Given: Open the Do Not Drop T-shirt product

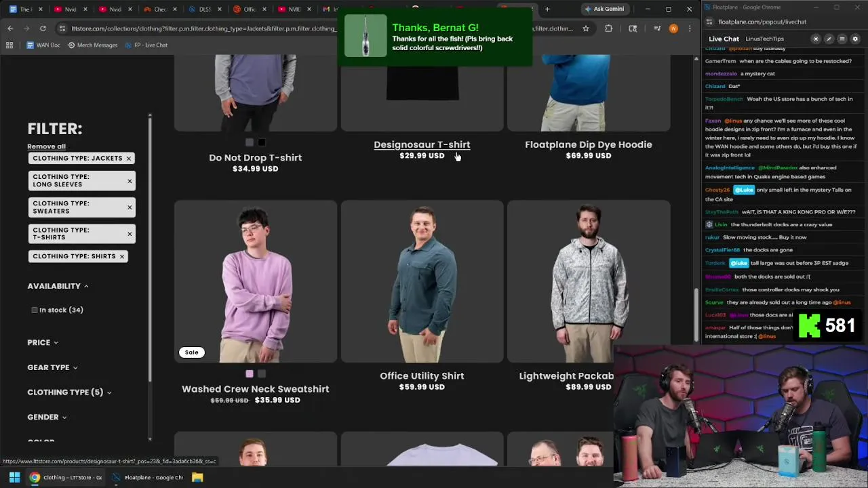Looking at the screenshot, I should coord(255,157).
